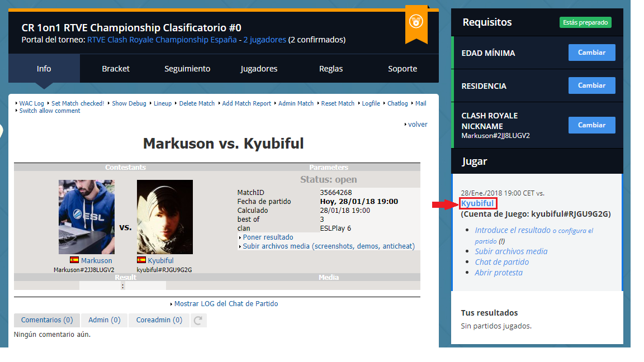View the Reglas tab
644x362 pixels.
coord(330,69)
